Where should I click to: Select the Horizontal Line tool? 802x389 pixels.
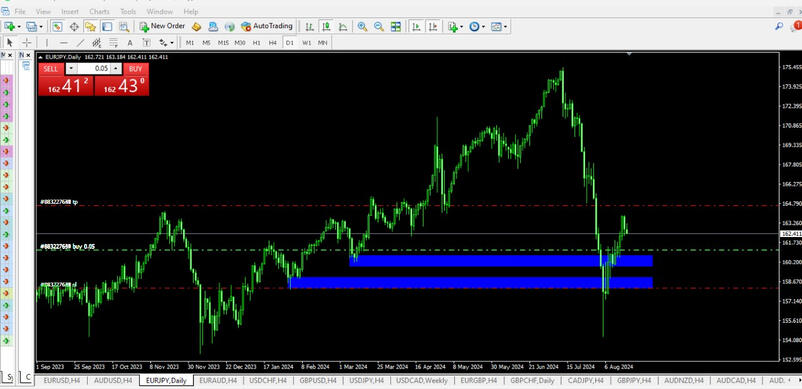(63, 42)
